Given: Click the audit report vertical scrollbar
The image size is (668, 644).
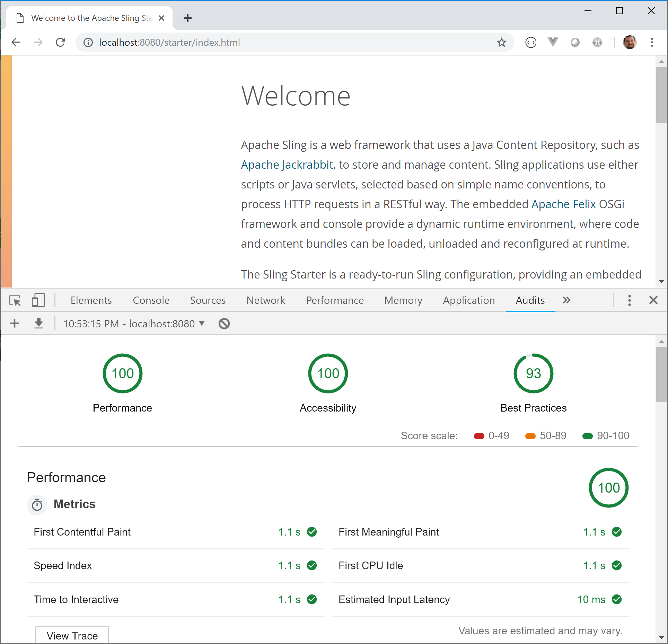Looking at the screenshot, I should coord(661,375).
